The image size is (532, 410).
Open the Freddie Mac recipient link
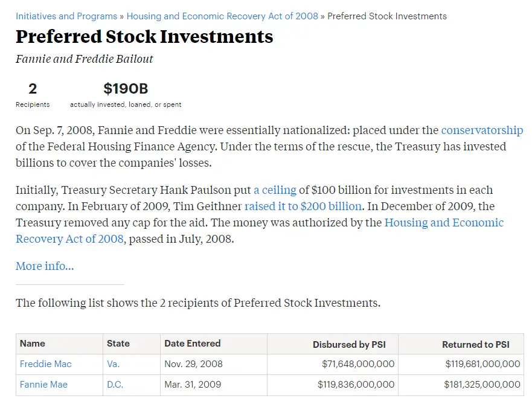coord(46,364)
